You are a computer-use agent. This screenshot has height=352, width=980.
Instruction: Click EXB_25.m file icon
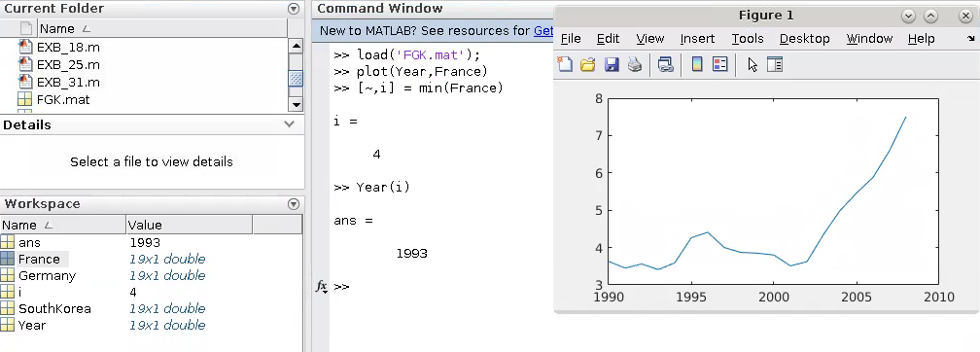tap(25, 64)
